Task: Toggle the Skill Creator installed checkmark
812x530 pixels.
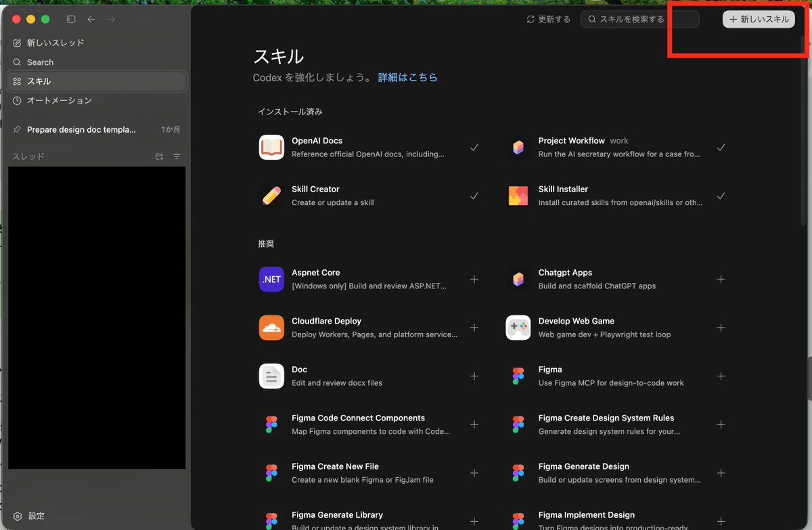Action: [474, 196]
